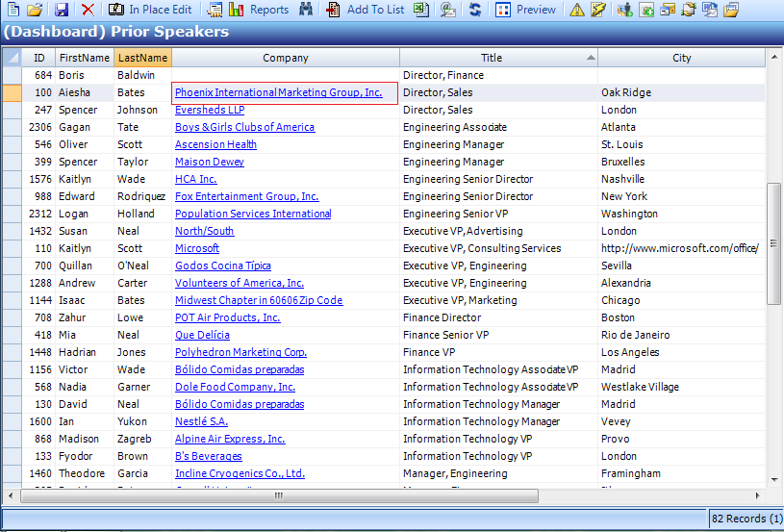This screenshot has height=532, width=784.
Task: Click the open folder with document icon
Action: pyautogui.click(x=731, y=9)
